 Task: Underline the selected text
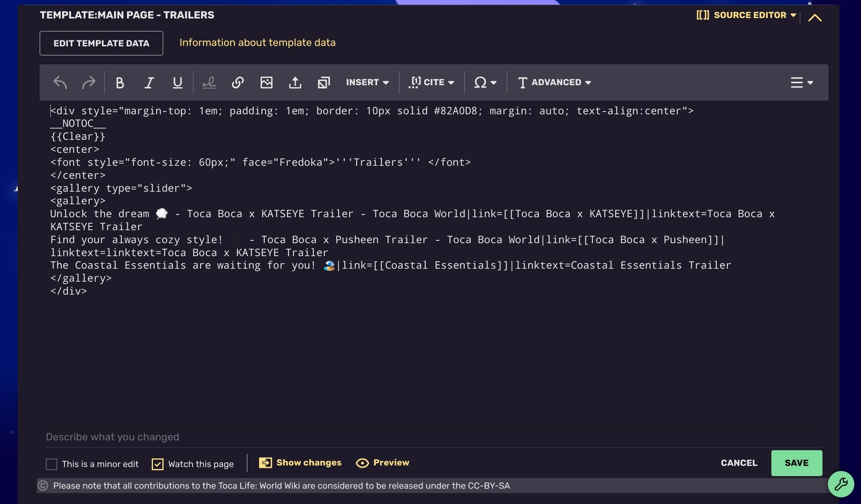tap(178, 82)
